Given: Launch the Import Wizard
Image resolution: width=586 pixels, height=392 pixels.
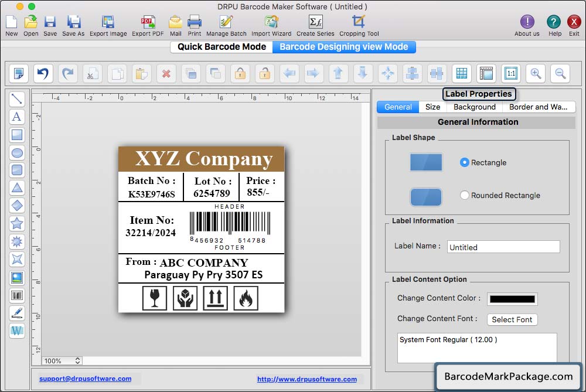Looking at the screenshot, I should [x=271, y=25].
